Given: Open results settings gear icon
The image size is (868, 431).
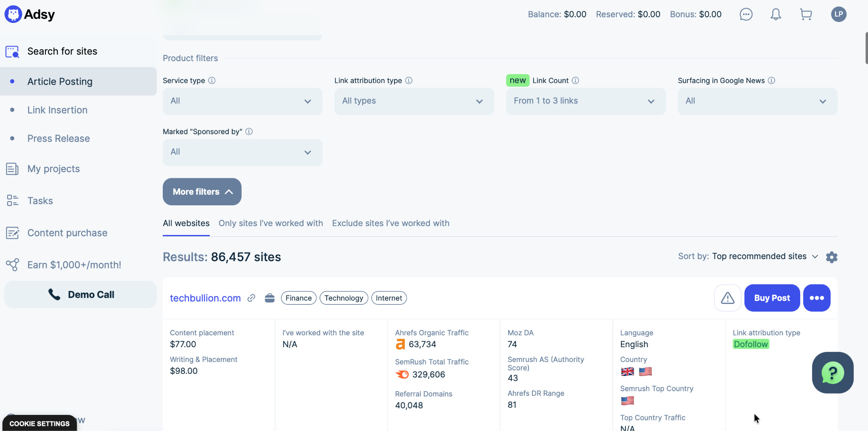Looking at the screenshot, I should coord(832,257).
